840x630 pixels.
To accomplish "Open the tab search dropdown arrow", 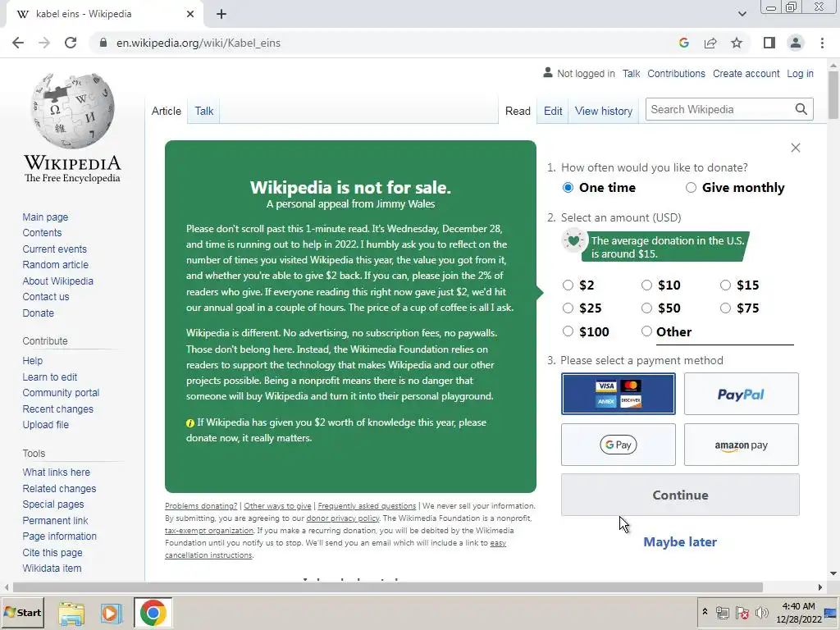I will 742,14.
